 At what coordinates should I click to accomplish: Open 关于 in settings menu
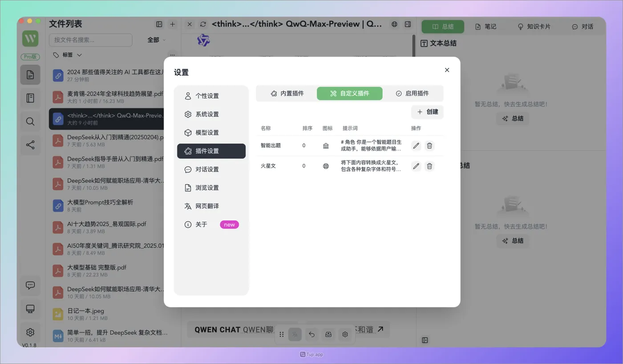211,224
